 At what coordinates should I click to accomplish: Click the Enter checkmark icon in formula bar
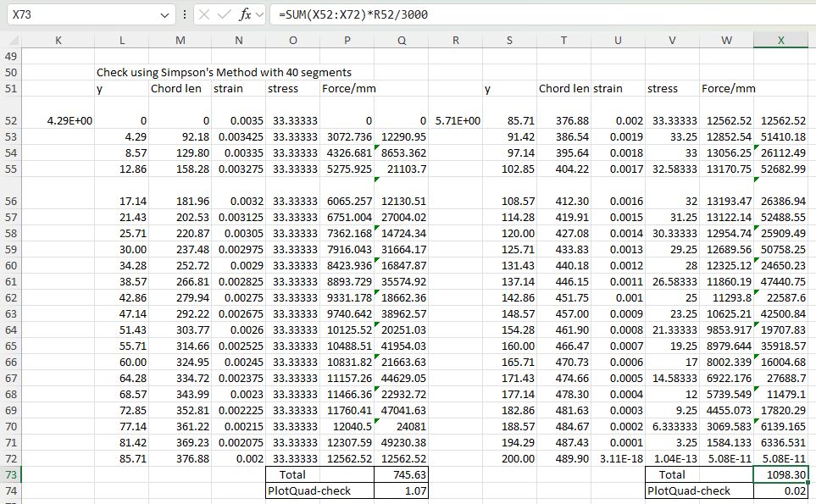tap(225, 15)
